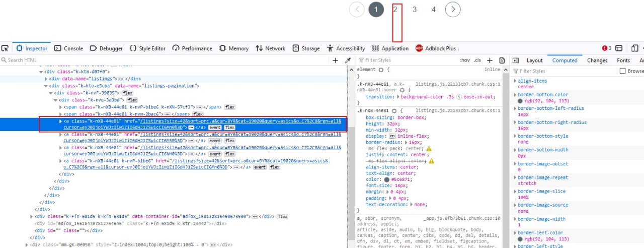Switch to the Performance tab
Screen dimensions: 644x248
point(192,48)
